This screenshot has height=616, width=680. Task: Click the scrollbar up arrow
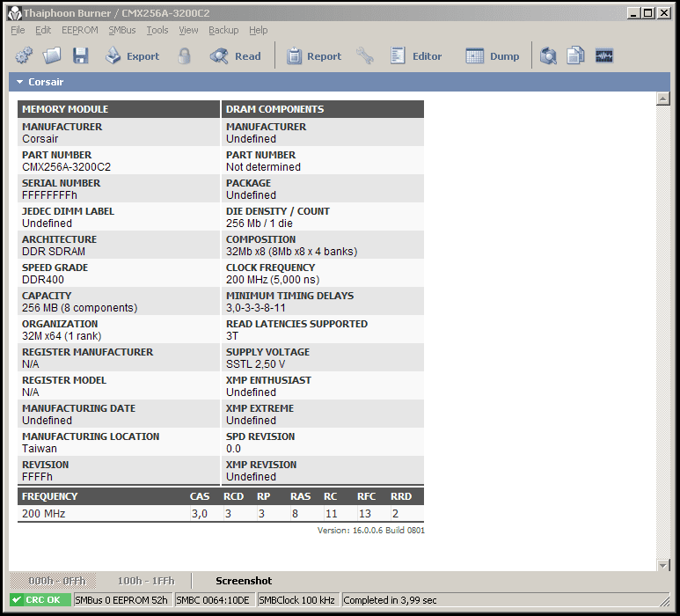pyautogui.click(x=663, y=99)
